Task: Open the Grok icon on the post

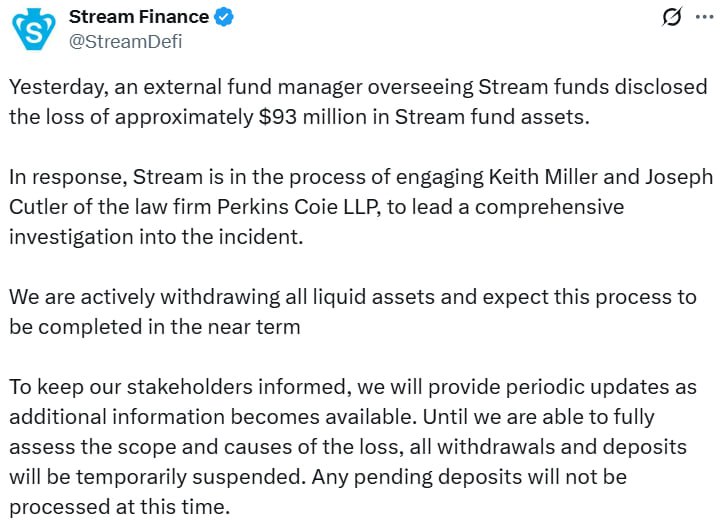Action: [x=673, y=18]
